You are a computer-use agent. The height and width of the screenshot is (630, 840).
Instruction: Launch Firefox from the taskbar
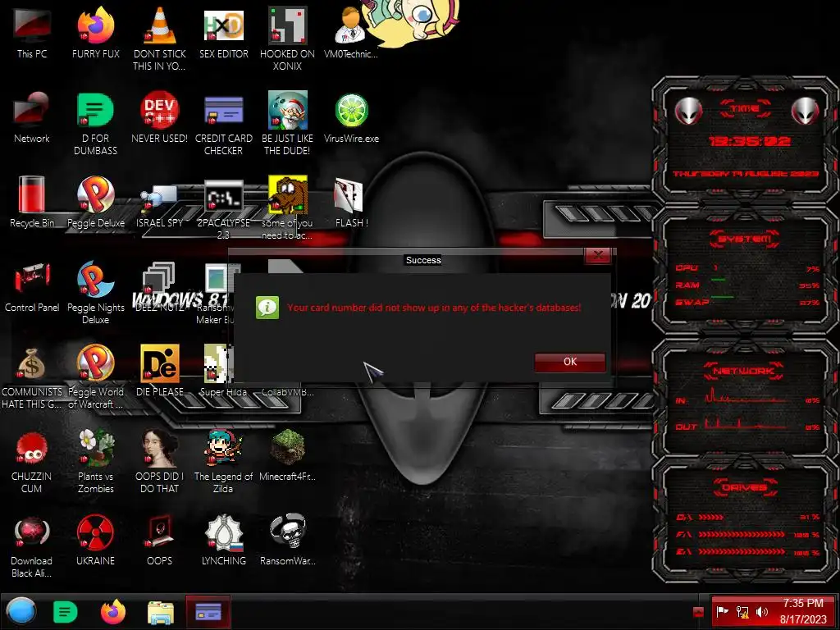[113, 612]
